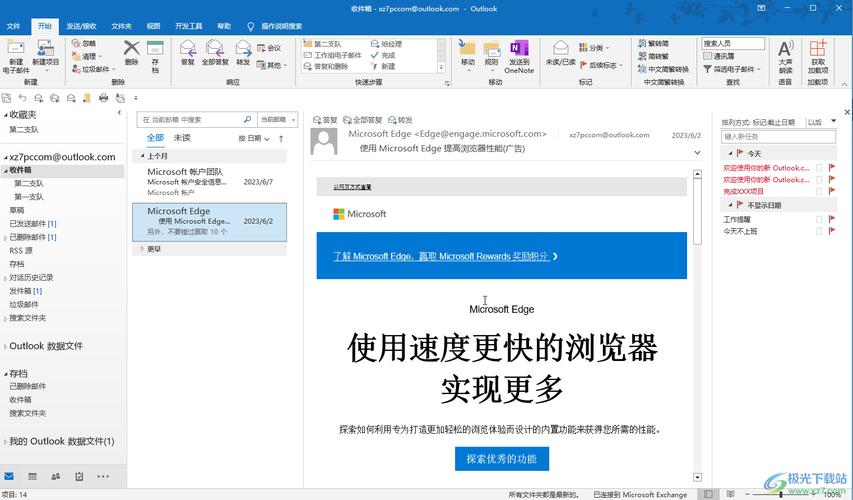Open the 新建项目 ribbon button
The image size is (853, 500).
[x=45, y=55]
